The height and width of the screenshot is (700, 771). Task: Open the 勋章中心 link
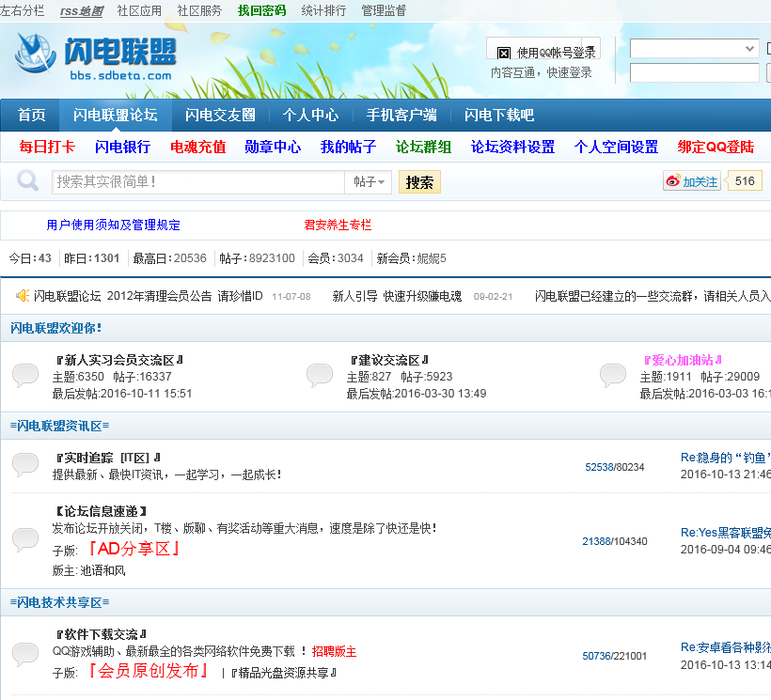point(273,147)
